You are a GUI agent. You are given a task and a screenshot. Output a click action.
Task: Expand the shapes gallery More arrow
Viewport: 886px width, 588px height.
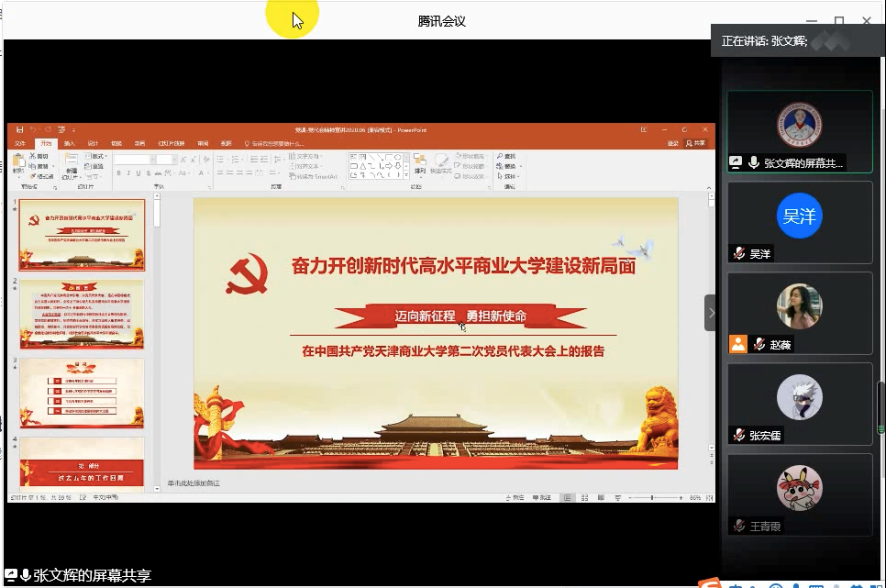click(x=404, y=174)
